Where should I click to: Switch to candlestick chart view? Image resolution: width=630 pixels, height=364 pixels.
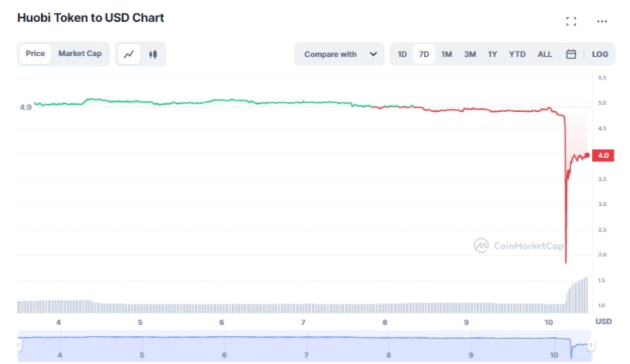(153, 54)
